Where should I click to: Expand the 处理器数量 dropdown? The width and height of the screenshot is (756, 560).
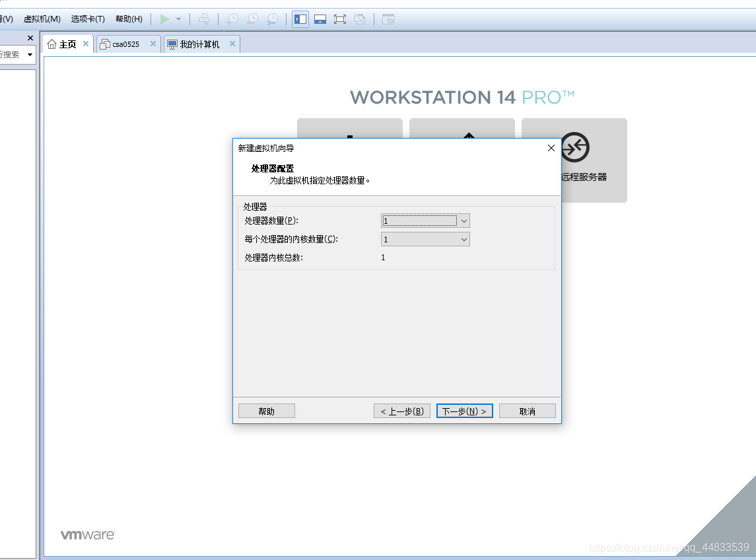coord(425,221)
